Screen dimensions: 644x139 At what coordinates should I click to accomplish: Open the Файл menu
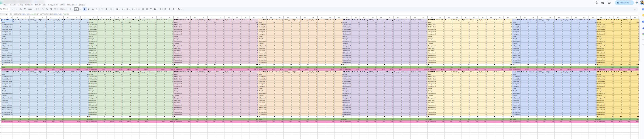pyautogui.click(x=5, y=5)
